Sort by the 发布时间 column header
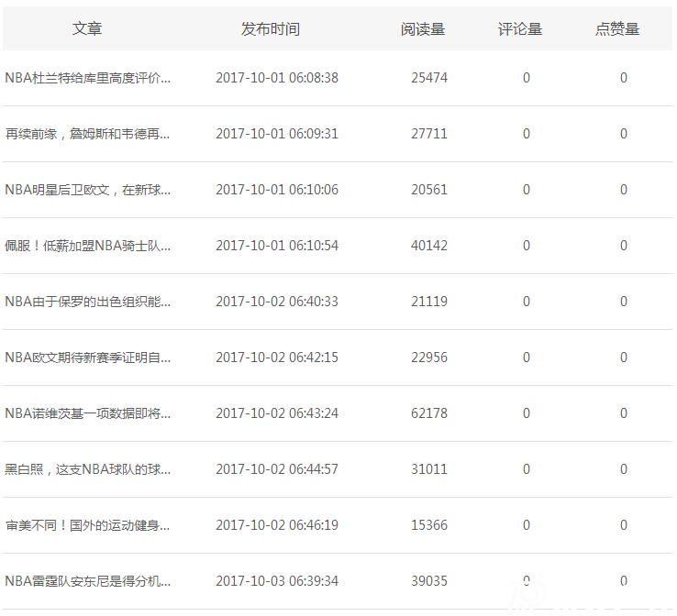The height and width of the screenshot is (616, 677). click(270, 29)
